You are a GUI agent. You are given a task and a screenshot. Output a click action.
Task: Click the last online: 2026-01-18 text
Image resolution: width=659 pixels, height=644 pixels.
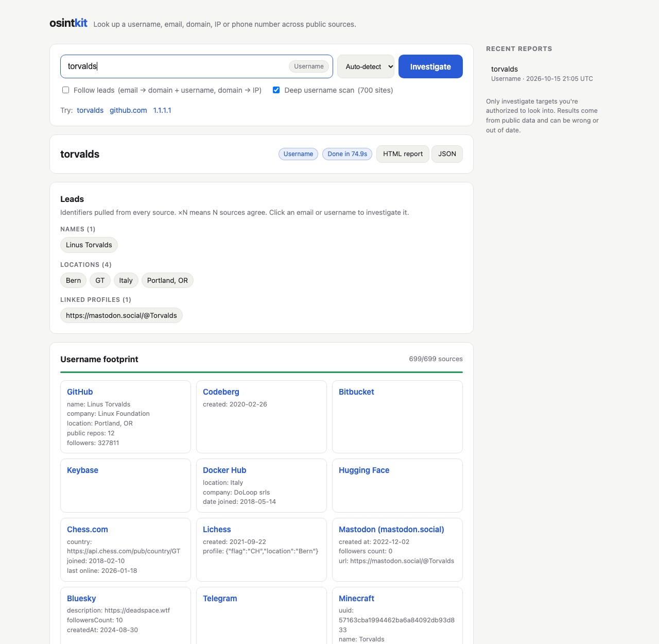pyautogui.click(x=102, y=571)
